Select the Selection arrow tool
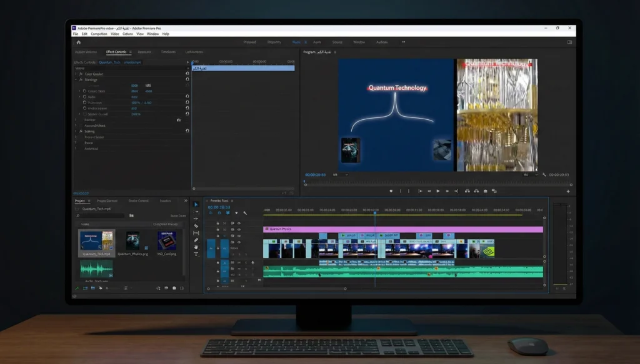The width and height of the screenshot is (640, 364). [x=196, y=205]
